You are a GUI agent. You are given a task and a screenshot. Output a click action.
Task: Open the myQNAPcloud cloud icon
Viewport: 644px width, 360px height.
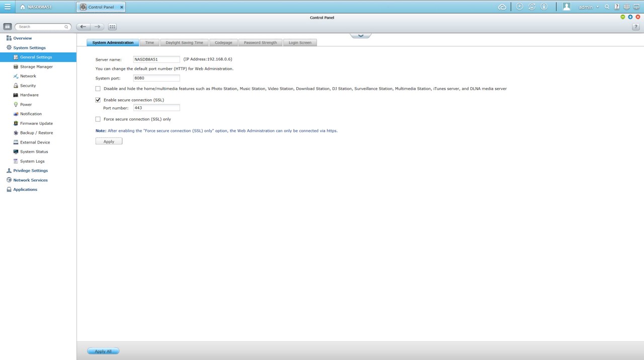click(x=502, y=7)
